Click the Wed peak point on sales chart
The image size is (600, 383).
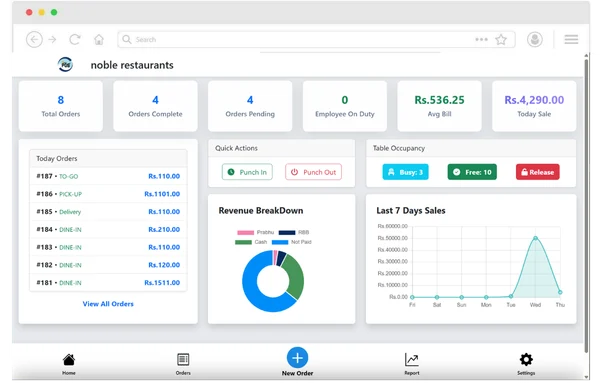pyautogui.click(x=535, y=238)
